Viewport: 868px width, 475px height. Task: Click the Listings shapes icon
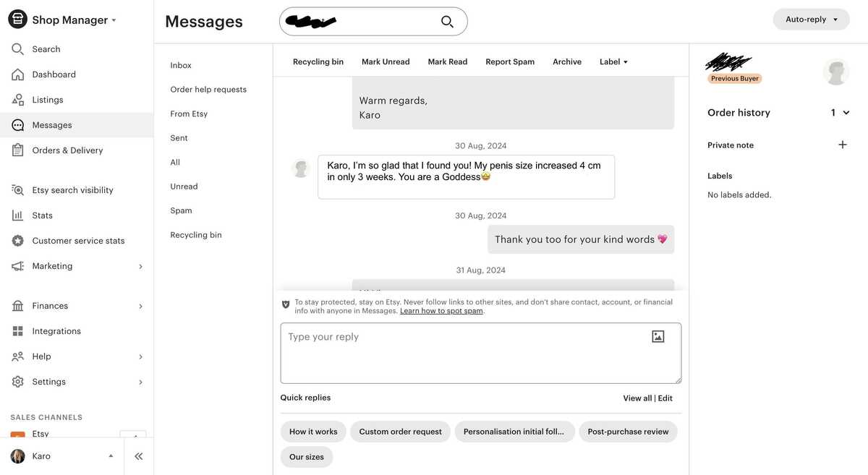point(18,100)
